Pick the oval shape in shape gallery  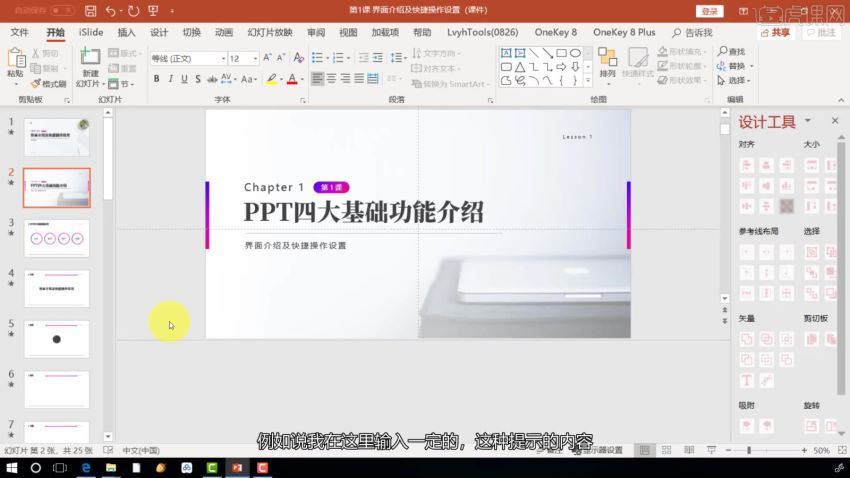tap(575, 53)
